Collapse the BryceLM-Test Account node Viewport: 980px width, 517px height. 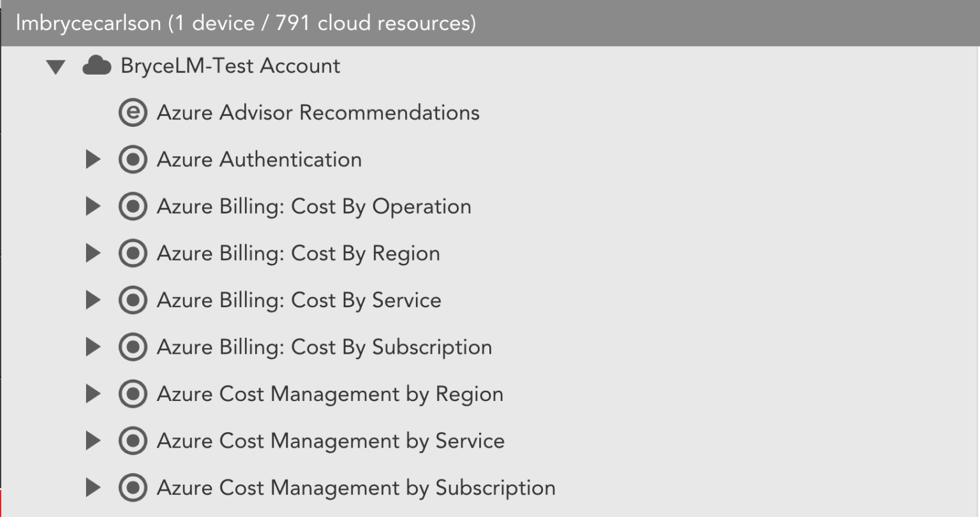point(55,65)
